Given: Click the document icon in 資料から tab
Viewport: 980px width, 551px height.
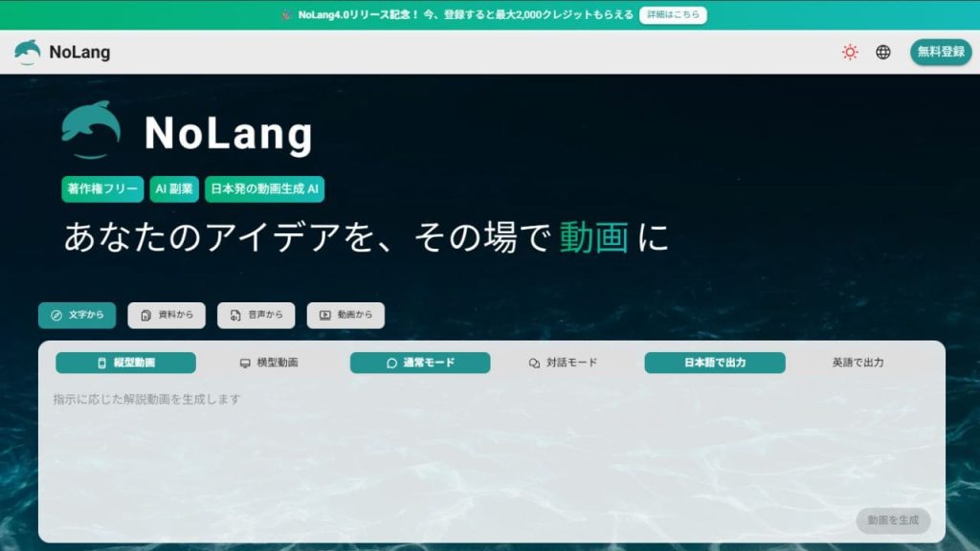Looking at the screenshot, I should (x=145, y=316).
